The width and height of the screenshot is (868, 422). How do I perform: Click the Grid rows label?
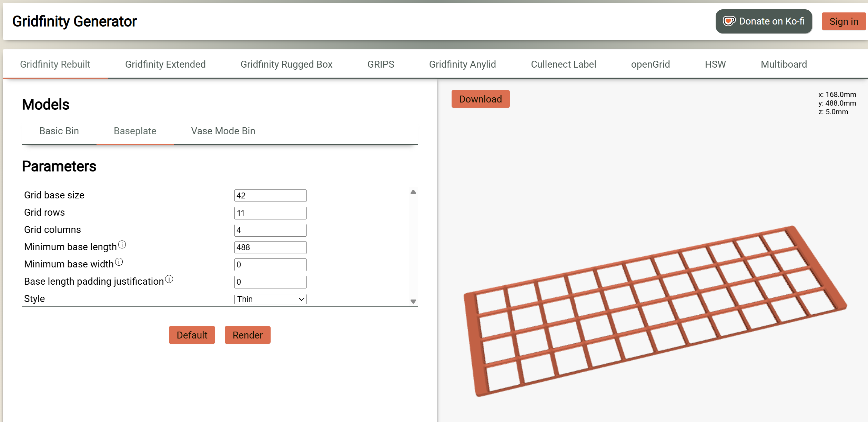[x=44, y=212]
